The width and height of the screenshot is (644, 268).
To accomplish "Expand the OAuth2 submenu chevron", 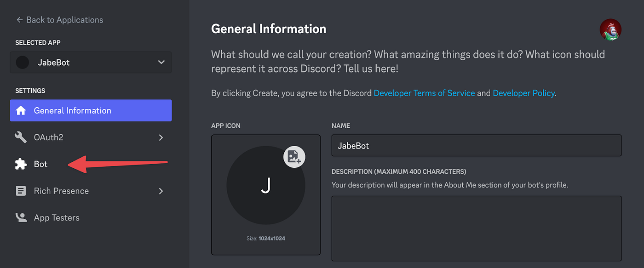I will (x=161, y=137).
